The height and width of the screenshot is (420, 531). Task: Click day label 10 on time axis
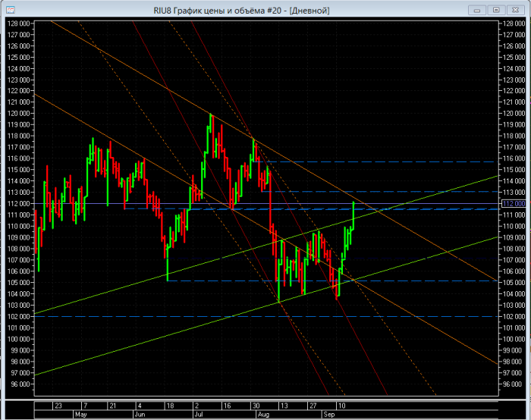coord(341,406)
